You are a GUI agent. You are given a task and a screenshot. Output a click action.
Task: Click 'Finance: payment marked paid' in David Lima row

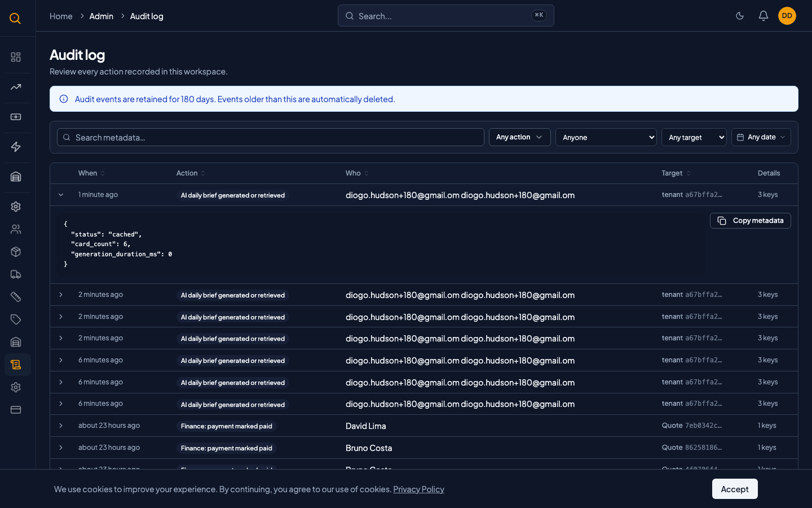coord(227,426)
